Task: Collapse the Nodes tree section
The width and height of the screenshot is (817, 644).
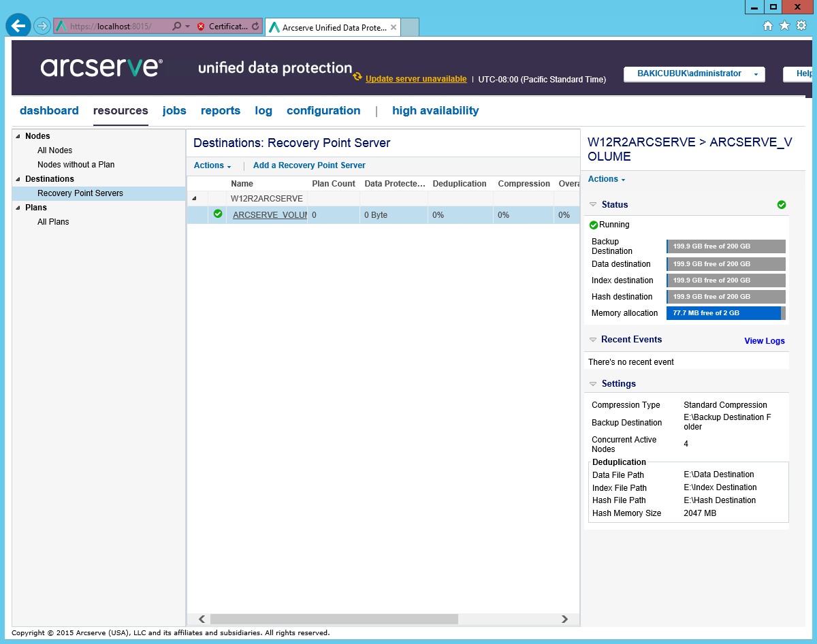Action: click(18, 136)
